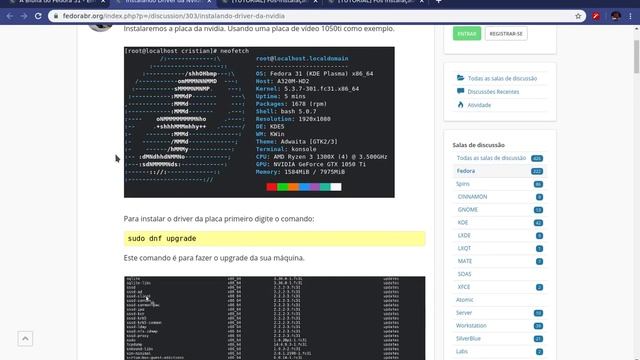Close the 'A Bíblia do Fedora 31' tab
Viewport: 640px width, 360px height.
(103, 2)
